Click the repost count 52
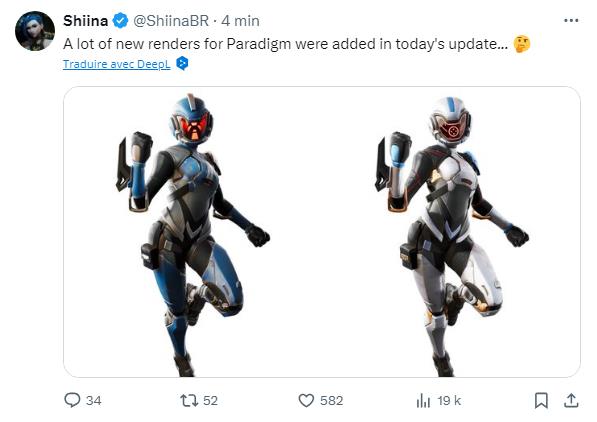 [x=210, y=401]
